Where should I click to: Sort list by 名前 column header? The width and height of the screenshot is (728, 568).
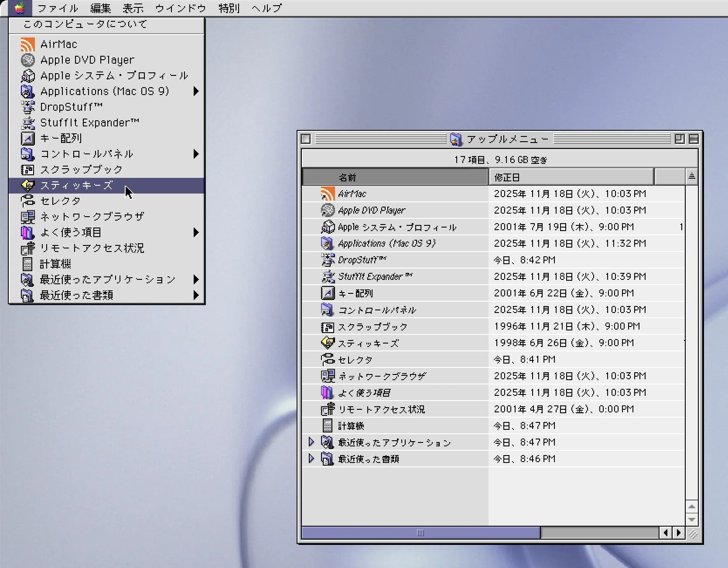395,177
